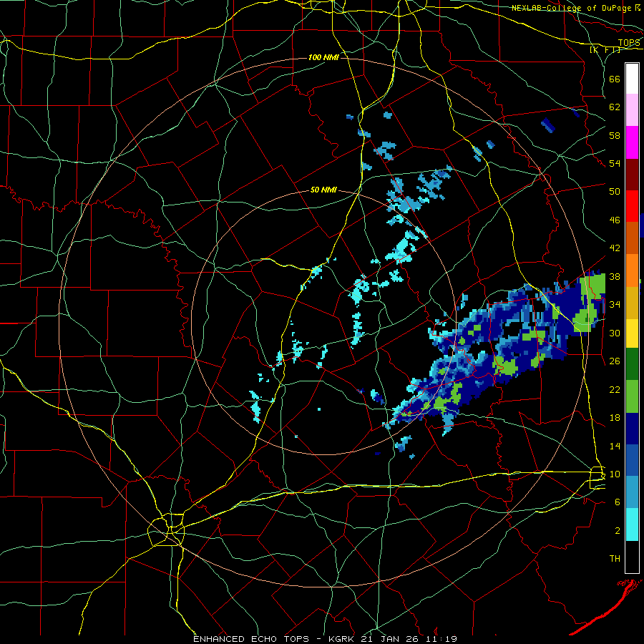The width and height of the screenshot is (644, 644).
Task: Click legend value '26'
Action: click(615, 361)
